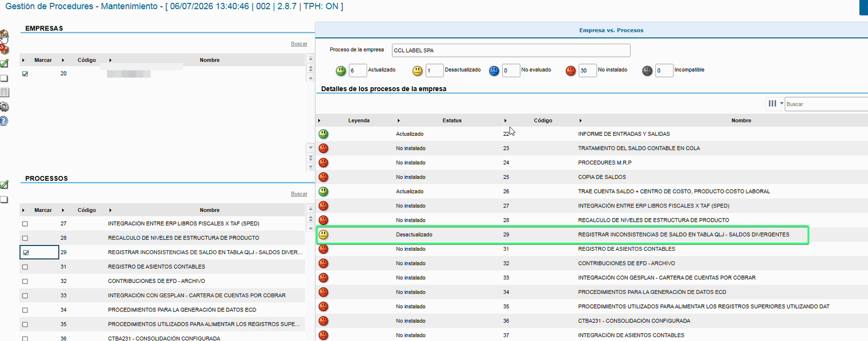868x341 pixels.
Task: Check process 33 INTEGRACIÓN CON GESPLAN
Action: pyautogui.click(x=25, y=295)
